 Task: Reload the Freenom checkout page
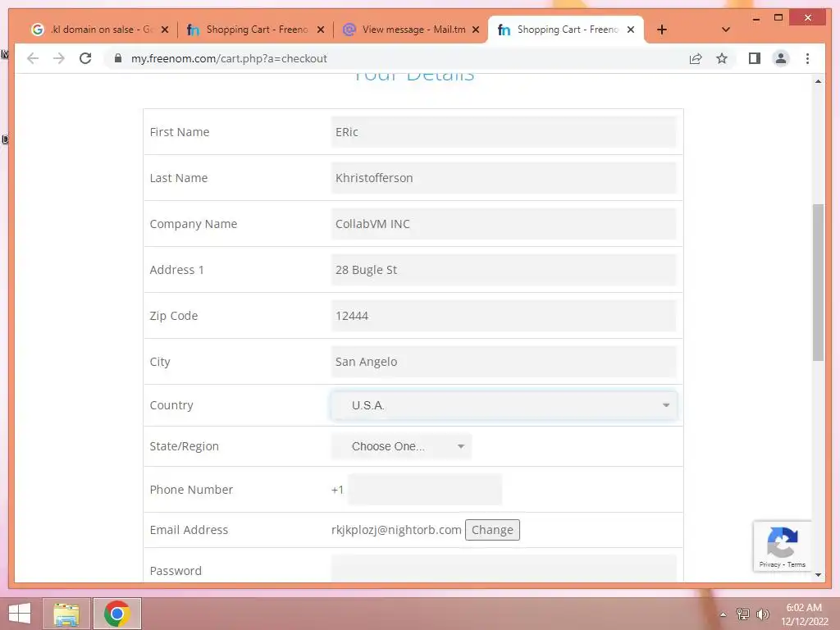(85, 58)
